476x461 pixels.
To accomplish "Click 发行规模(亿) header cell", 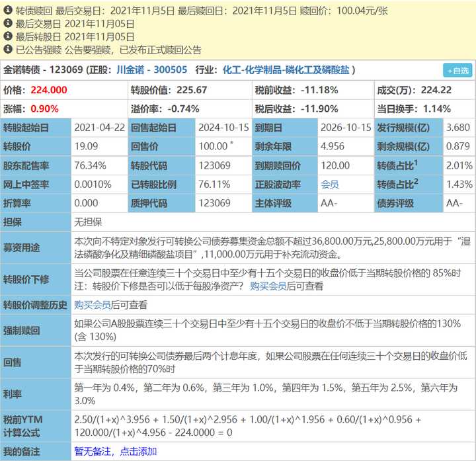I will pyautogui.click(x=409, y=128).
